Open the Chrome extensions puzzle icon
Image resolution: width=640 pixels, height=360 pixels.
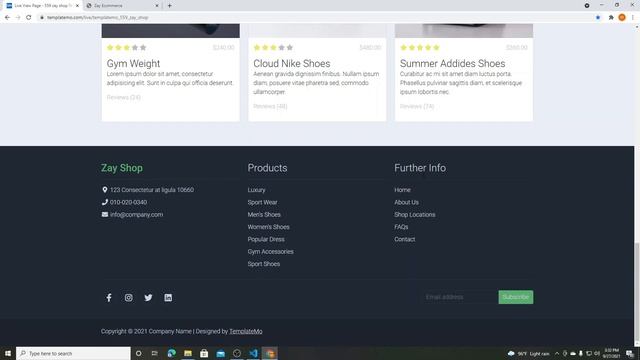[611, 18]
